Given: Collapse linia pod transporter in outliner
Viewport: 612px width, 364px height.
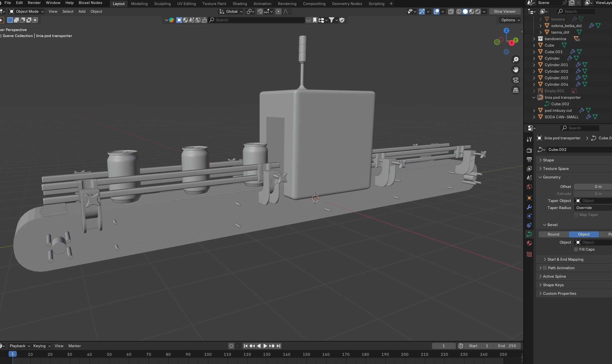Looking at the screenshot, I should click(x=534, y=98).
